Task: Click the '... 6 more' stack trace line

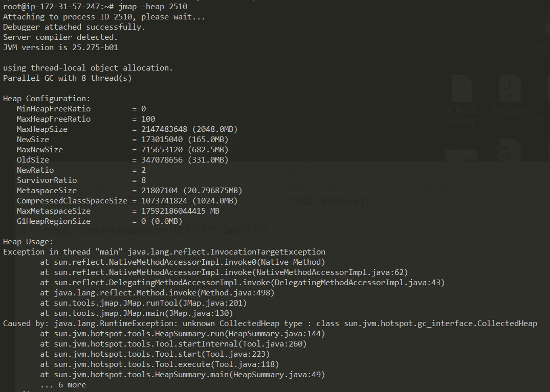Action: [x=63, y=385]
